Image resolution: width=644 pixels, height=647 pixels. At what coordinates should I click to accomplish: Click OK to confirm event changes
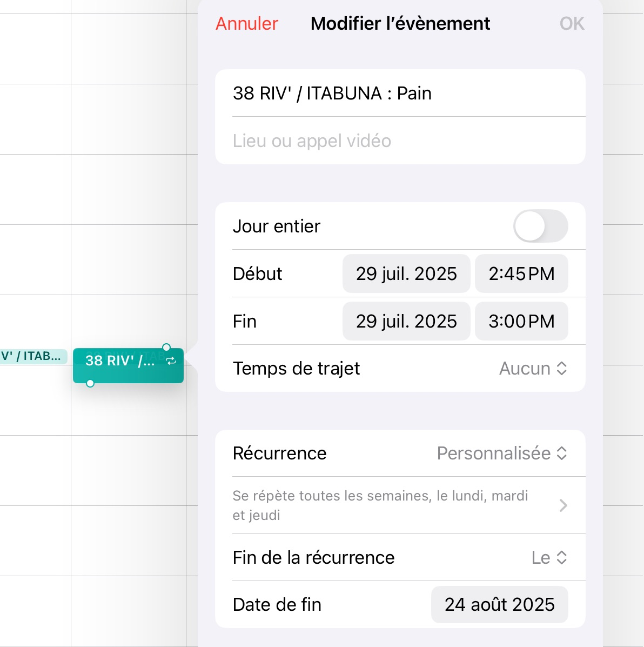click(572, 24)
